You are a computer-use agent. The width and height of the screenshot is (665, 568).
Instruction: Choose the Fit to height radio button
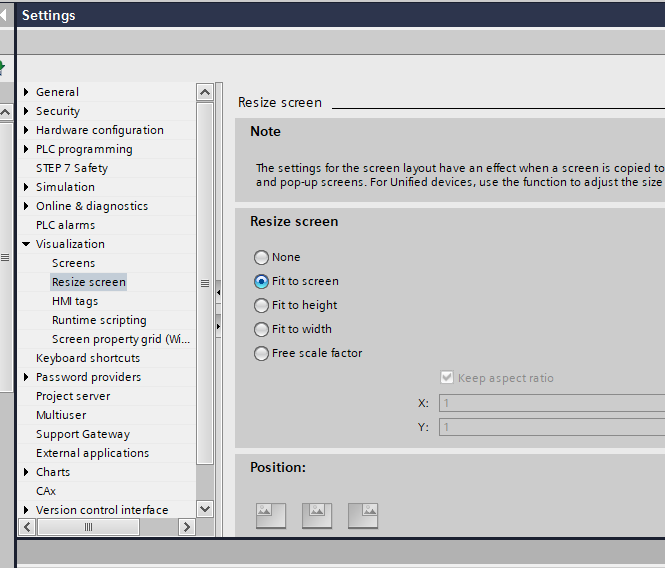[262, 305]
